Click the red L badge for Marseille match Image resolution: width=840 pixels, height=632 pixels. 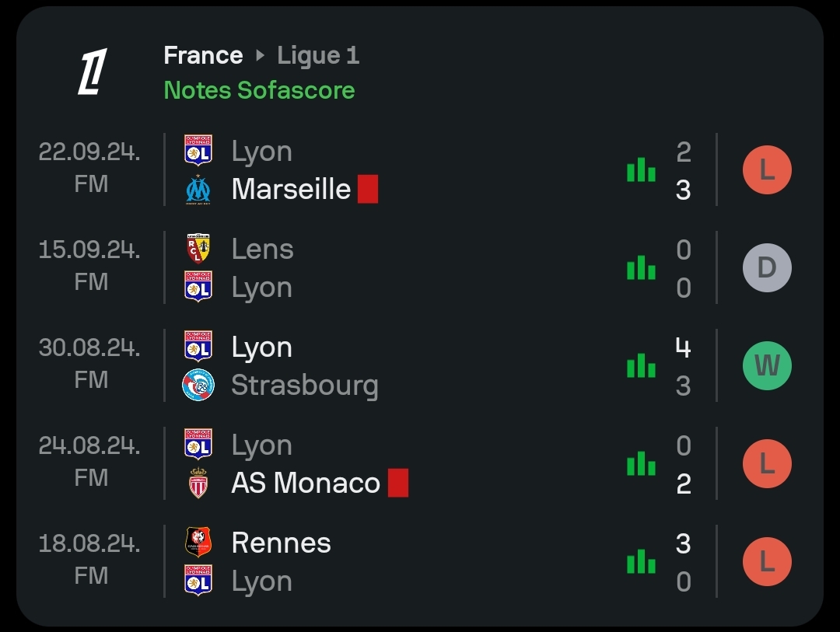pyautogui.click(x=767, y=169)
